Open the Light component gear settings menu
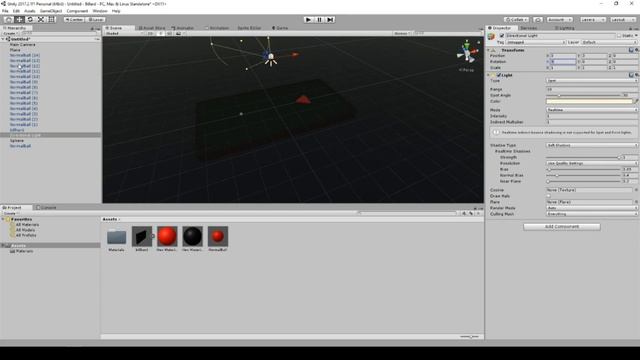 click(x=636, y=75)
